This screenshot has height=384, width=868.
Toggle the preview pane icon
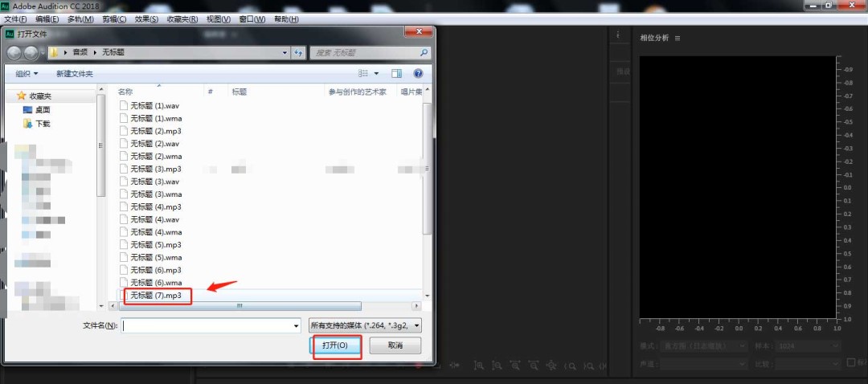(x=396, y=74)
